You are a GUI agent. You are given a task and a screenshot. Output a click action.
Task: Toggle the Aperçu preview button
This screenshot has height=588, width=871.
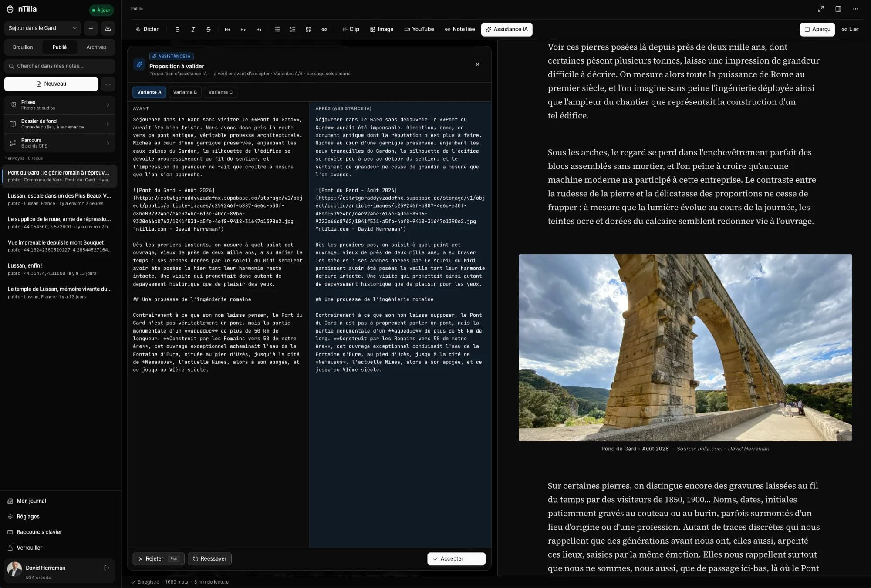[817, 29]
